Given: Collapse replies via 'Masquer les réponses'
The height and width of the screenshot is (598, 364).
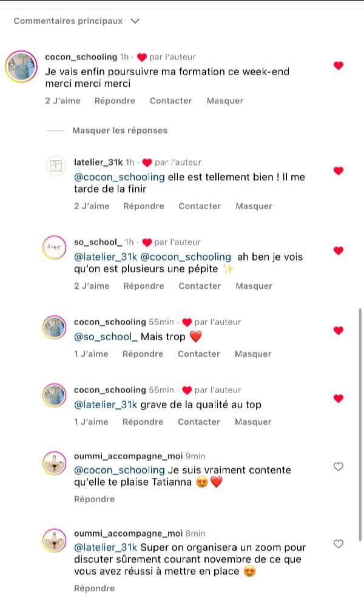Looking at the screenshot, I should click(120, 130).
